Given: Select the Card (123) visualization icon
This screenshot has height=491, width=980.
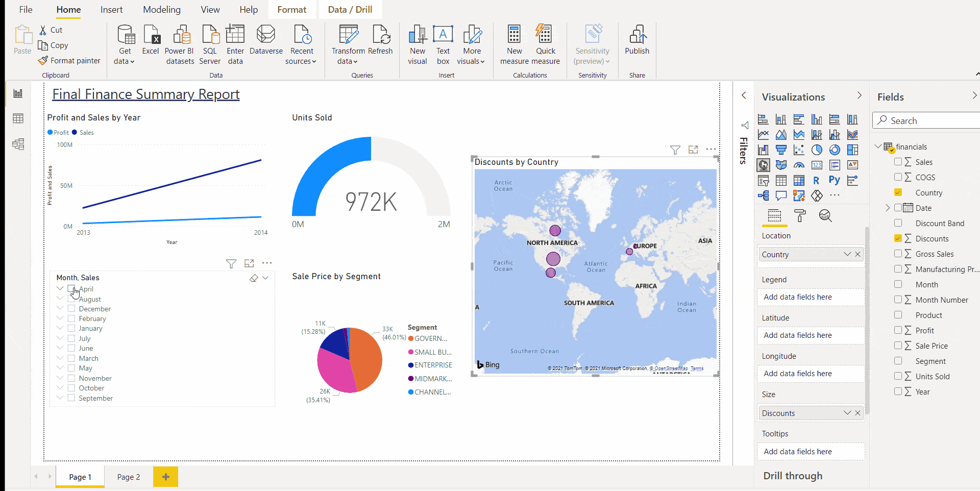Looking at the screenshot, I should 817,164.
